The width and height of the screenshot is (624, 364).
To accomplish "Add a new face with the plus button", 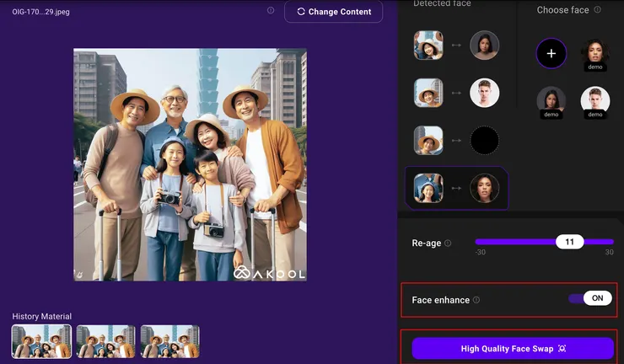I will click(551, 53).
